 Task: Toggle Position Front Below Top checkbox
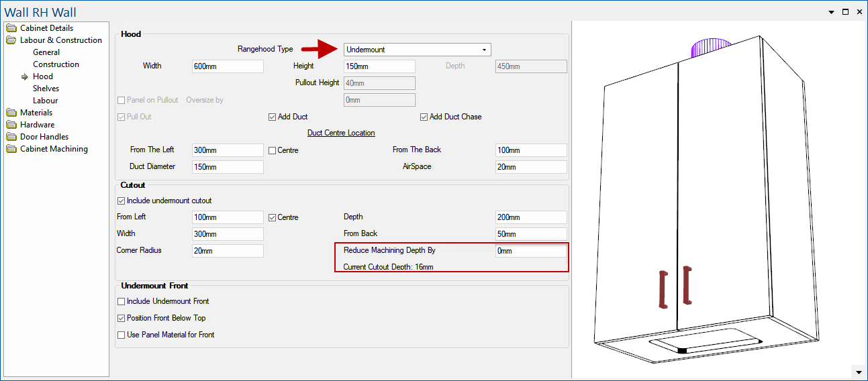point(121,318)
